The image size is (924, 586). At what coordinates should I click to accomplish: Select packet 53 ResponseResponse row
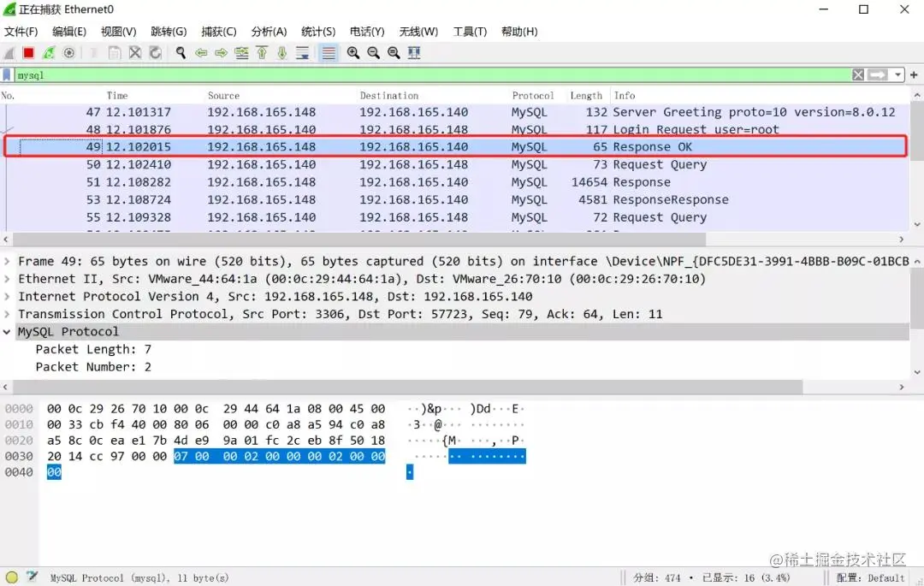(455, 199)
